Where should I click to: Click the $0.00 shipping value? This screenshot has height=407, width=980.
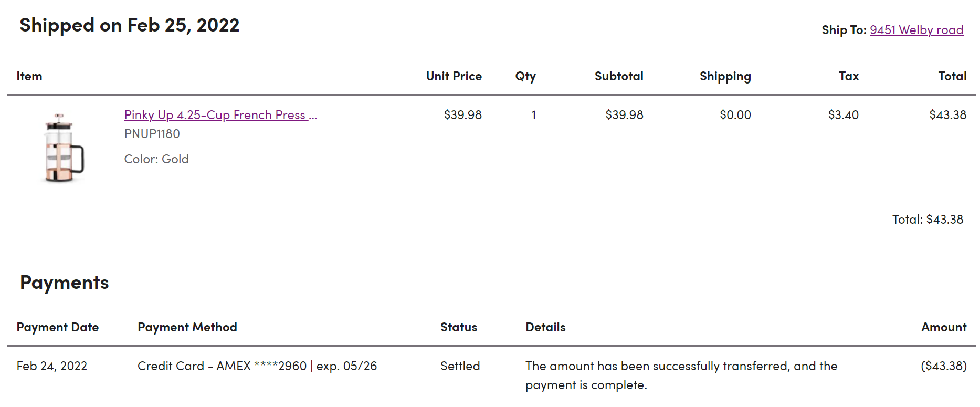(x=735, y=115)
